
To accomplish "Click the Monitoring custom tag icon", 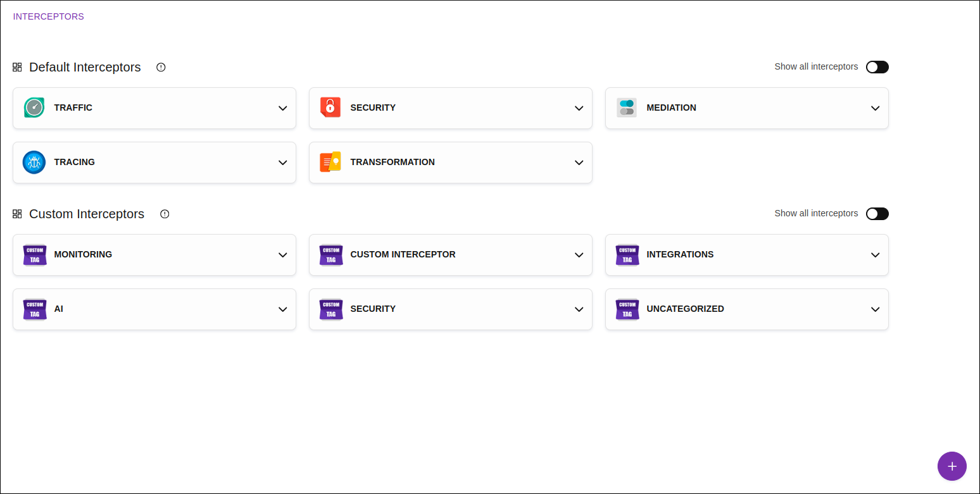I will [34, 254].
